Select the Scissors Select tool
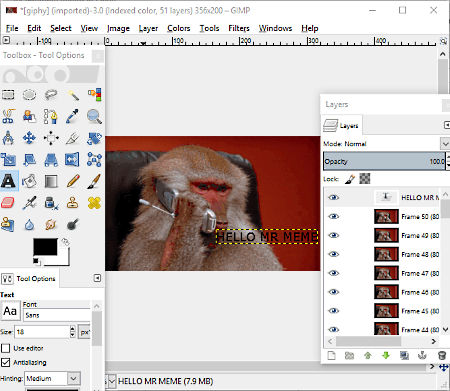 tap(8, 116)
